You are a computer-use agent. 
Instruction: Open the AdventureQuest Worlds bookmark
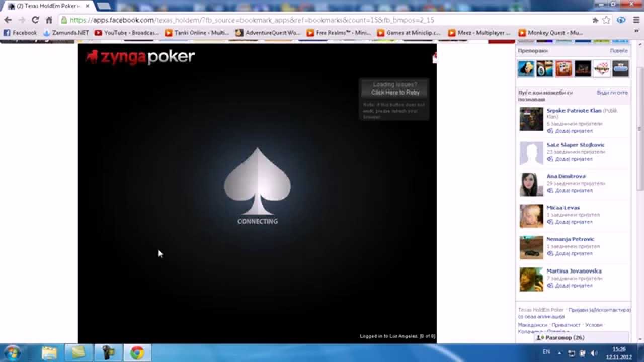click(268, 33)
